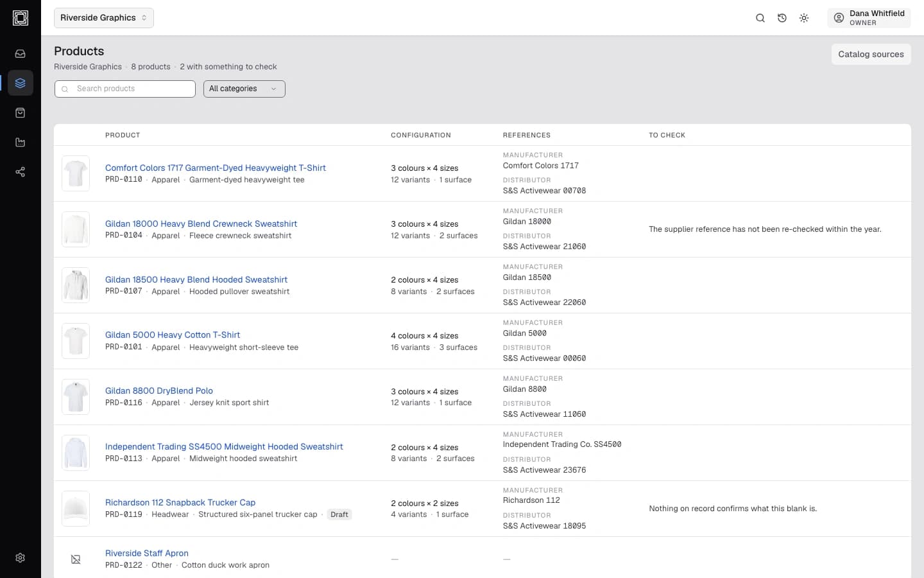This screenshot has height=578, width=924.
Task: Open settings gear in sidebar
Action: (x=21, y=558)
